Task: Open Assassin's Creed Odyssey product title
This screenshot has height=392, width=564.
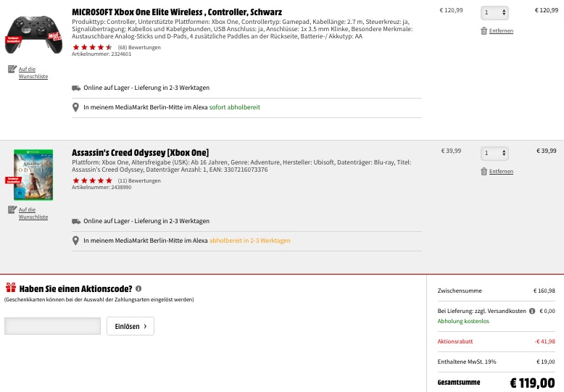Action: click(x=140, y=152)
